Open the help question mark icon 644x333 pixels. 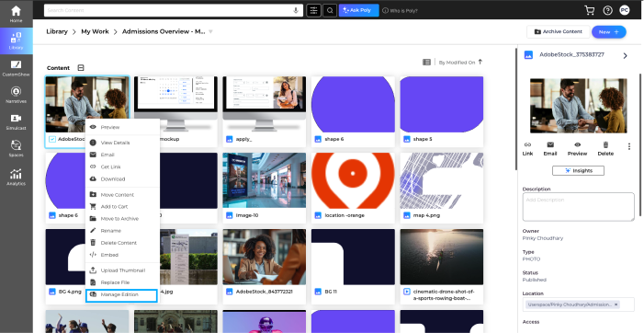tap(607, 11)
